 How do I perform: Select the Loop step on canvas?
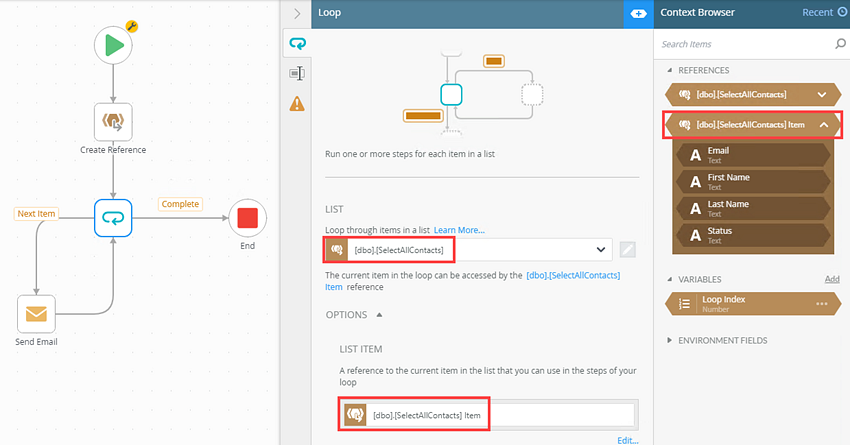click(113, 218)
